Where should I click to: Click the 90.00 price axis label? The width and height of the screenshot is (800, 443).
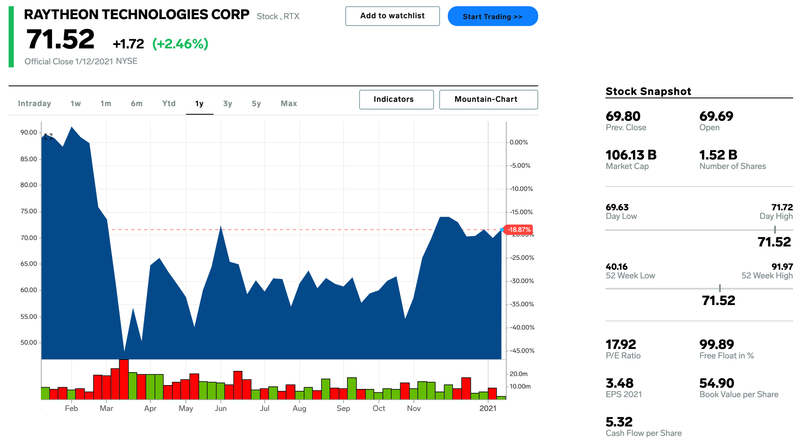[x=29, y=132]
